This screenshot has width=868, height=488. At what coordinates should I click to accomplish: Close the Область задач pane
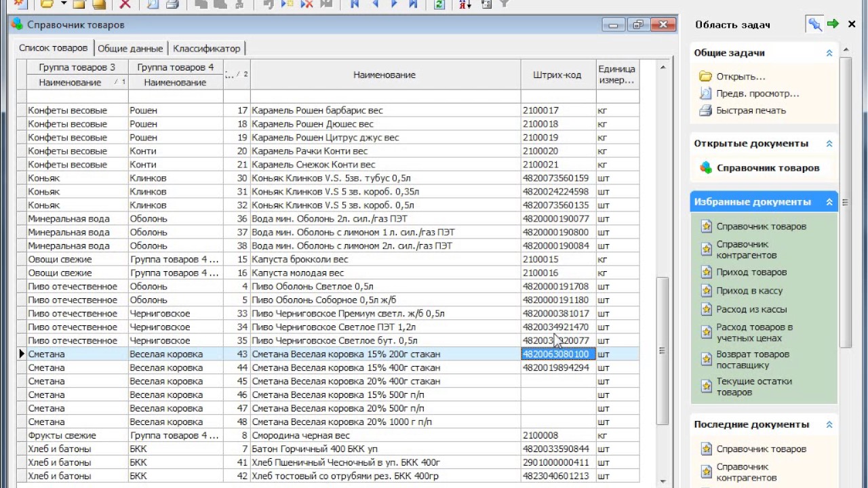click(852, 24)
